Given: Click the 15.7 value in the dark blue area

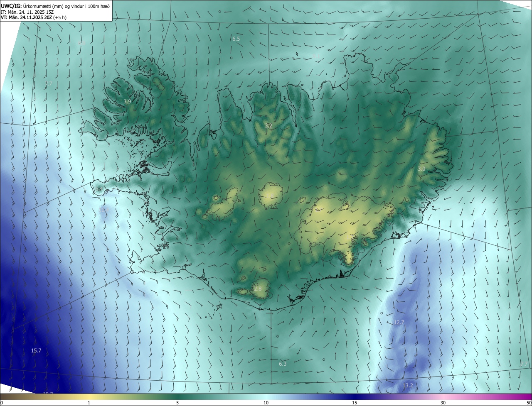Looking at the screenshot, I should coord(36,351).
